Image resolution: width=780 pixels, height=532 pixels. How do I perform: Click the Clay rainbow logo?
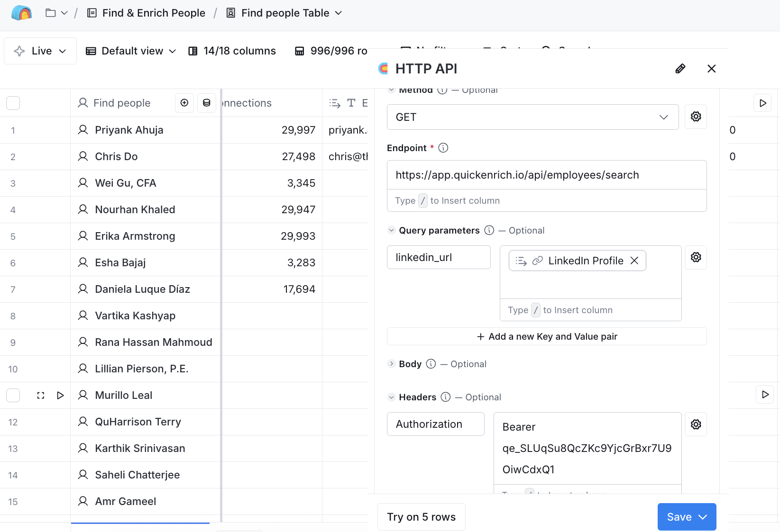point(22,13)
